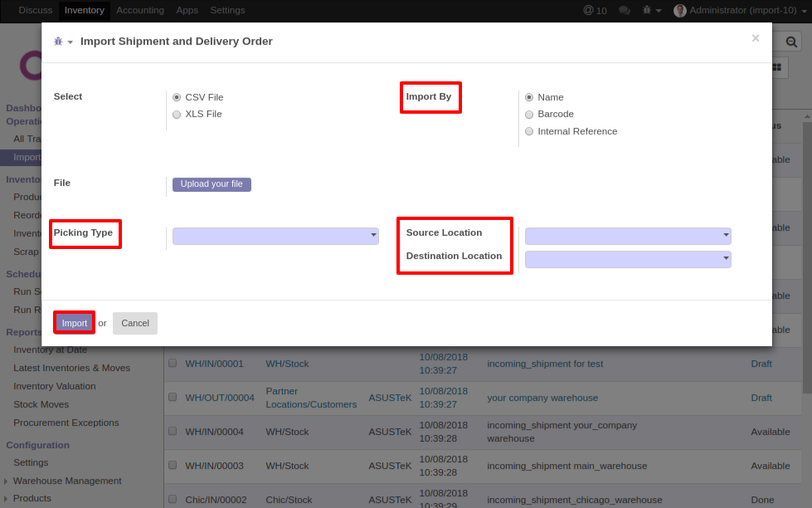Open the conversations chat icon

pyautogui.click(x=625, y=10)
